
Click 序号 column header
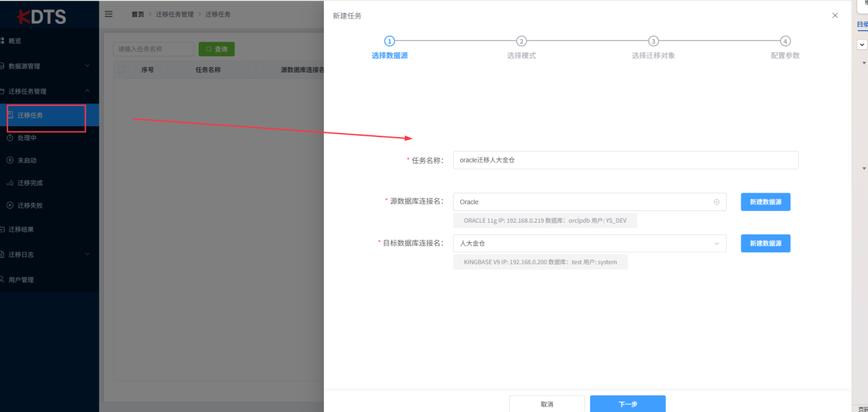[x=147, y=69]
